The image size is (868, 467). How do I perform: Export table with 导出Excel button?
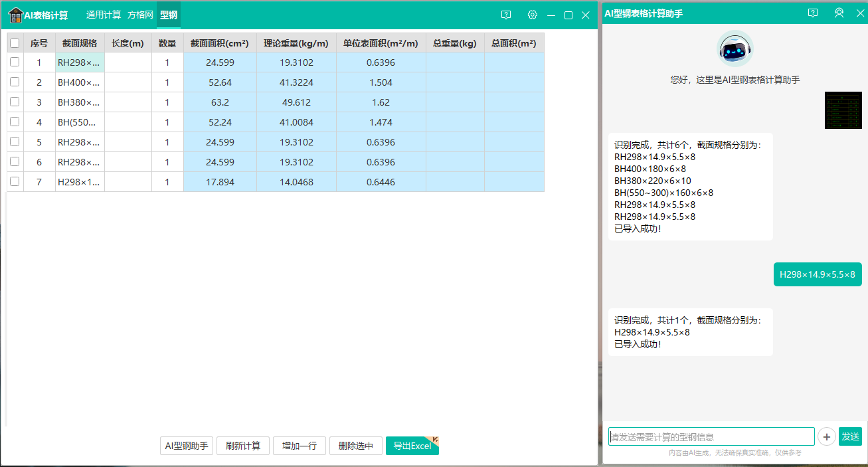(412, 446)
